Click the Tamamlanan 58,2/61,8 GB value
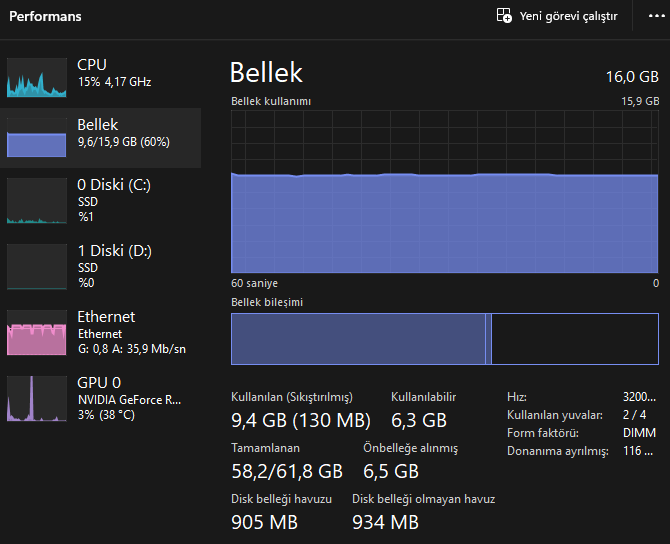 click(x=287, y=471)
